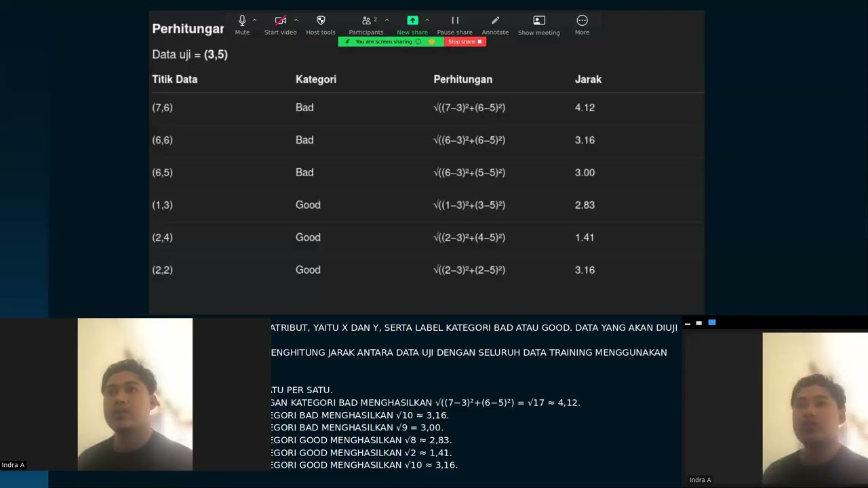Screen dimensions: 868x488
Task: Pause share of the screen
Action: [x=455, y=25]
